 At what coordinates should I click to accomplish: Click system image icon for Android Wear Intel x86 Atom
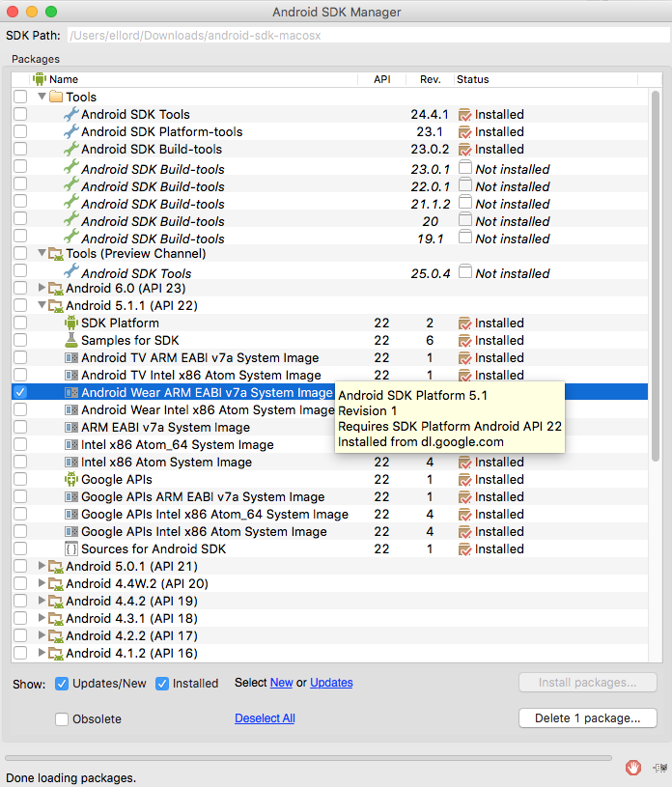[71, 410]
